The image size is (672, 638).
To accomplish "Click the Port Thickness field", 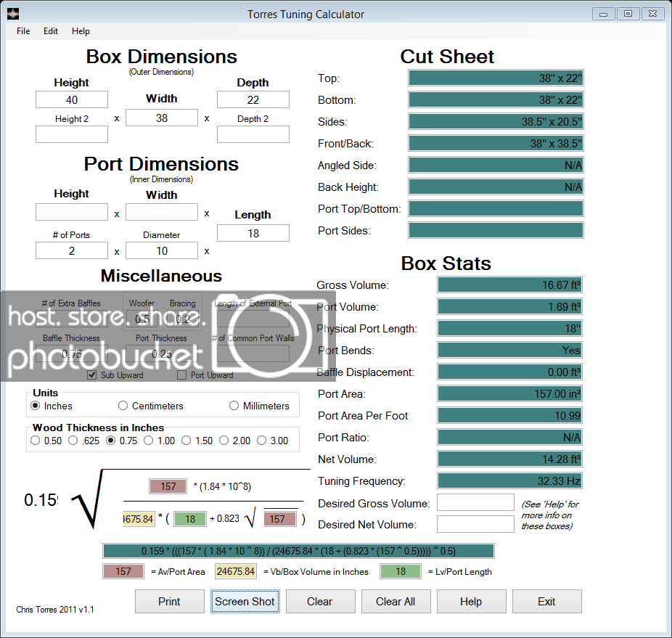I will (x=162, y=353).
